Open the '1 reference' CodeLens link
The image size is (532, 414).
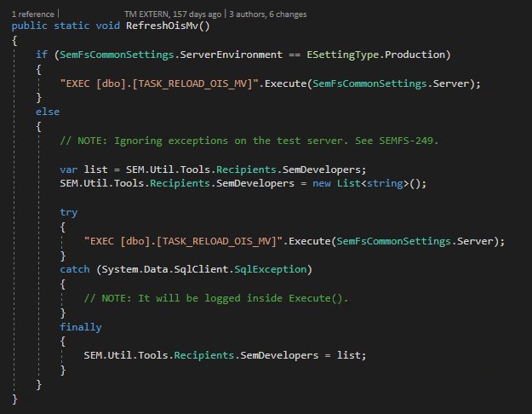[33, 14]
